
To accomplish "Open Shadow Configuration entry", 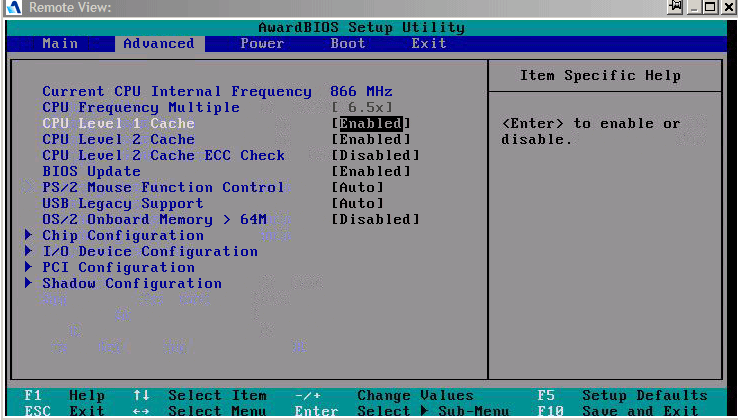I will tap(132, 283).
